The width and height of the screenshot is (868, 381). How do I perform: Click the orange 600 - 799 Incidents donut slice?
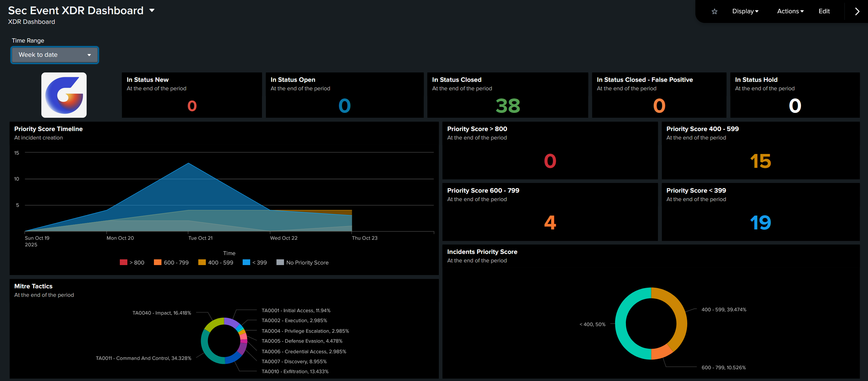click(x=661, y=353)
